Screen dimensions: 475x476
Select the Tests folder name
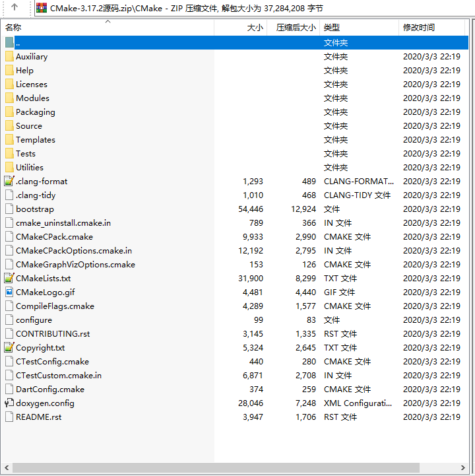pyautogui.click(x=26, y=154)
